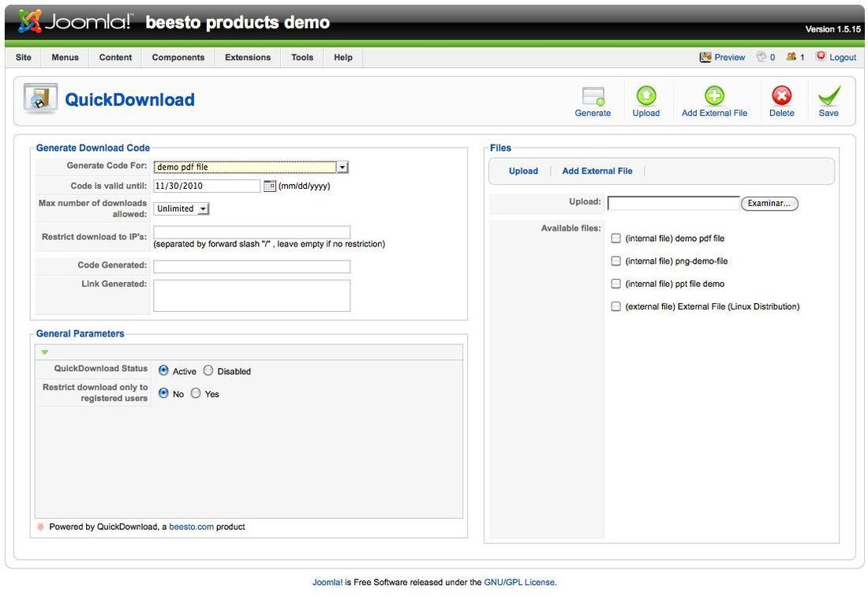Select Active for QuickDownload Status
This screenshot has width=868, height=597.
tap(163, 370)
